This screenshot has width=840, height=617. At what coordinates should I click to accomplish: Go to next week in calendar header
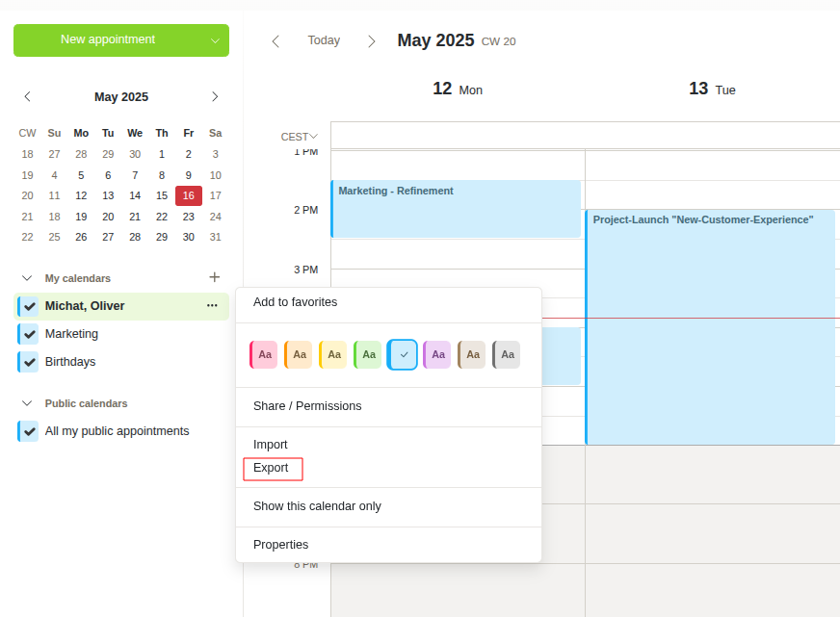click(x=372, y=40)
